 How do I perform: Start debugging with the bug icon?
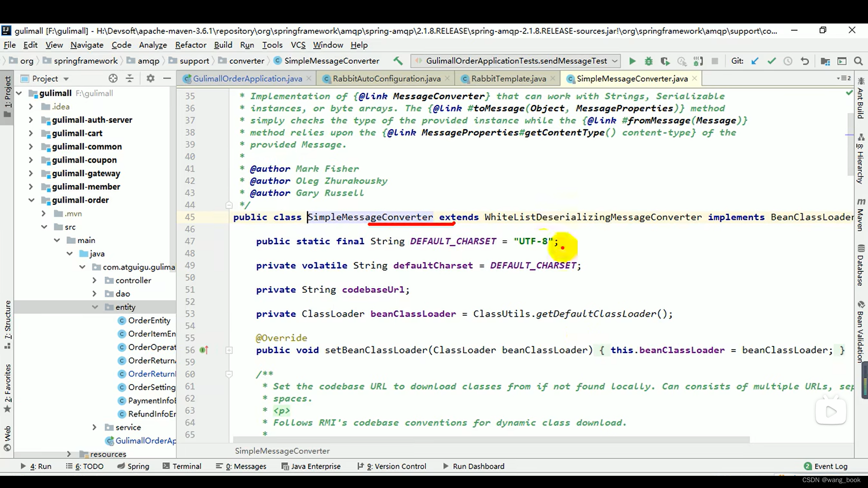[x=648, y=61]
